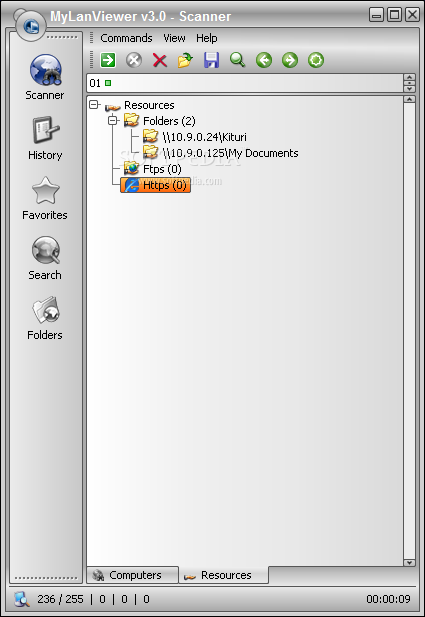The image size is (425, 617).
Task: Open the Commands menu
Action: coord(126,38)
